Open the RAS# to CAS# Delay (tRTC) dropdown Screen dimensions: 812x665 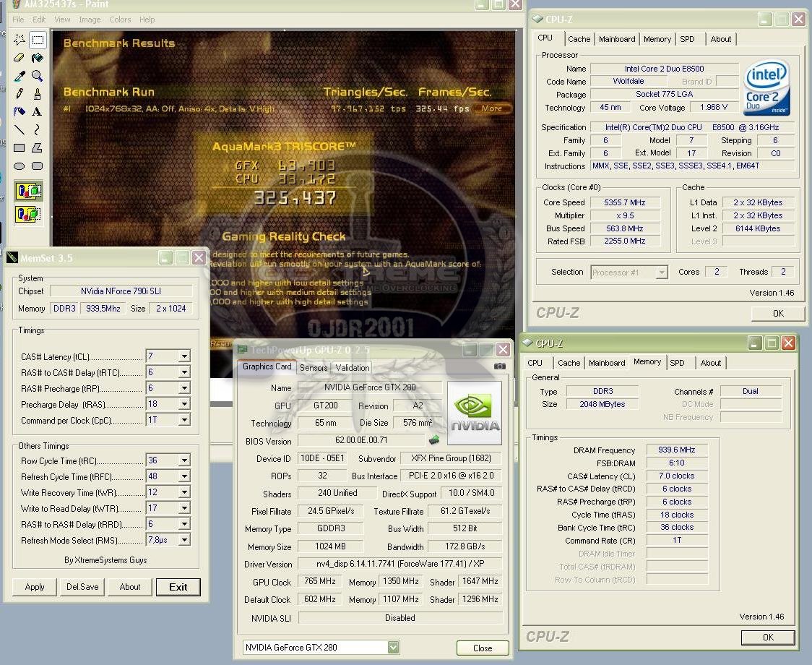pos(184,372)
